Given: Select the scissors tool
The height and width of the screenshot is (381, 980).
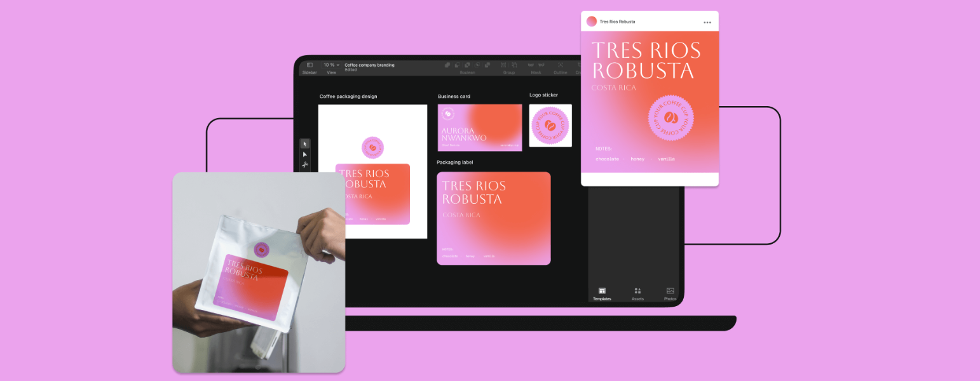Looking at the screenshot, I should pos(305,164).
